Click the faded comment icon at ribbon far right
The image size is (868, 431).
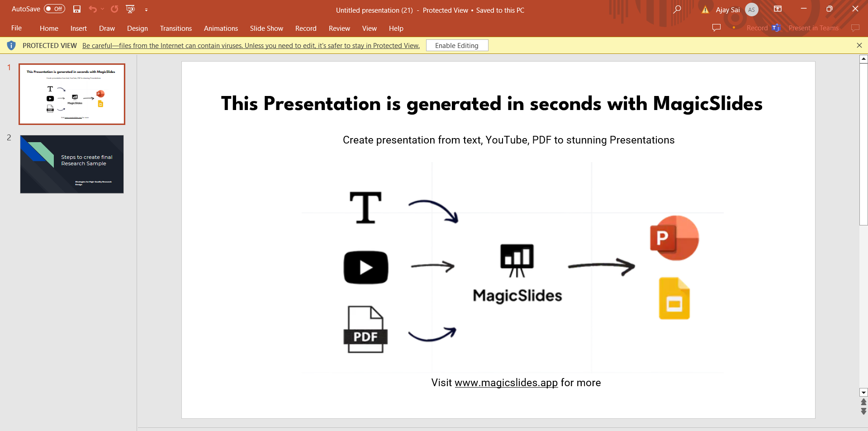pos(855,28)
